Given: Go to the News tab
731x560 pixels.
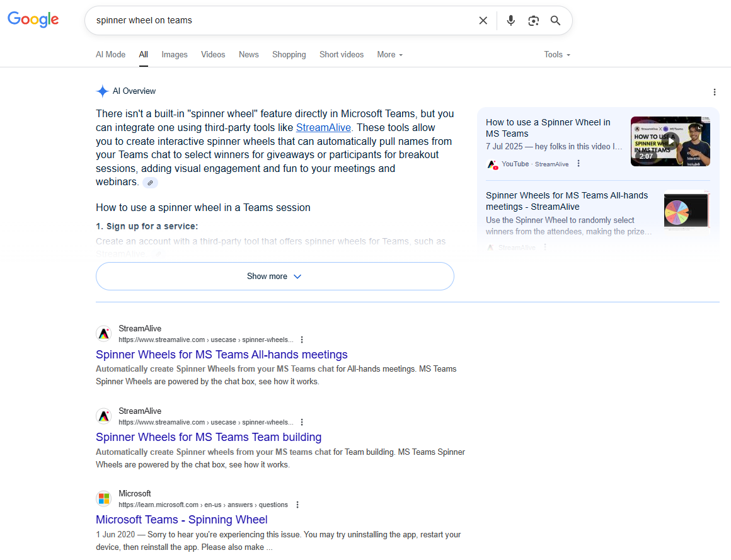Looking at the screenshot, I should [x=248, y=55].
